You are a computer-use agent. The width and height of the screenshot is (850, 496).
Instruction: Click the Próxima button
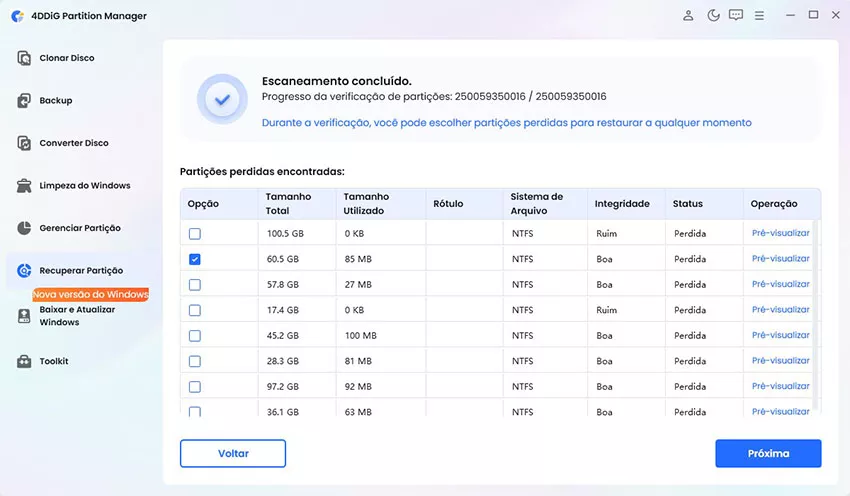768,453
